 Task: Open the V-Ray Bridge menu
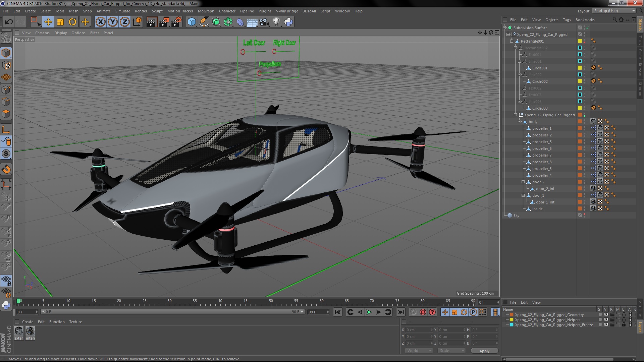pos(287,11)
